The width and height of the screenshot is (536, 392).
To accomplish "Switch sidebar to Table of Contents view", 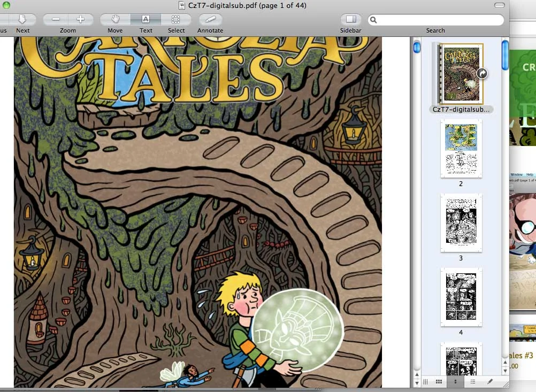I will pos(473,382).
